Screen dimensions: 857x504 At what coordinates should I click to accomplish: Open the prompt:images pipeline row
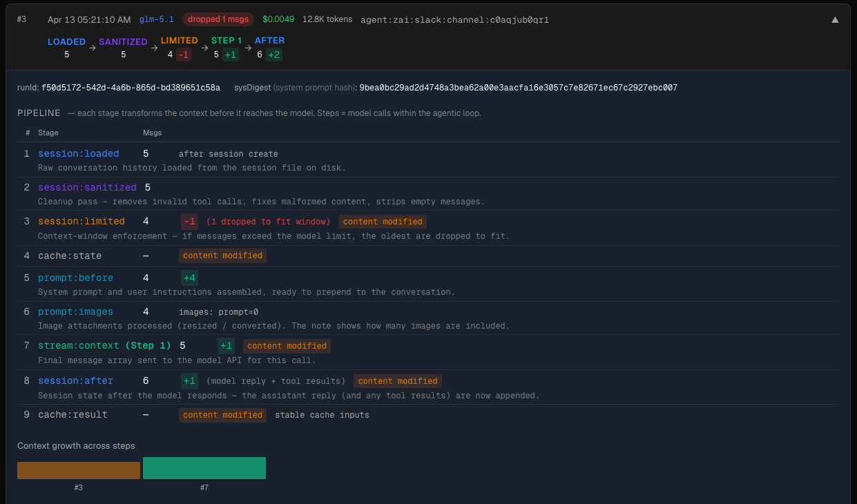point(428,318)
